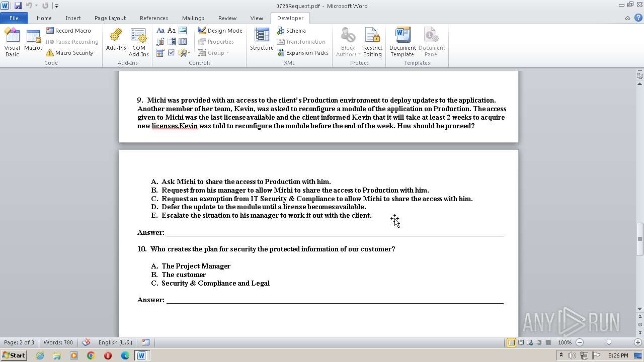The image size is (644, 362).
Task: Switch to the Page Layout tab
Action: tap(110, 18)
